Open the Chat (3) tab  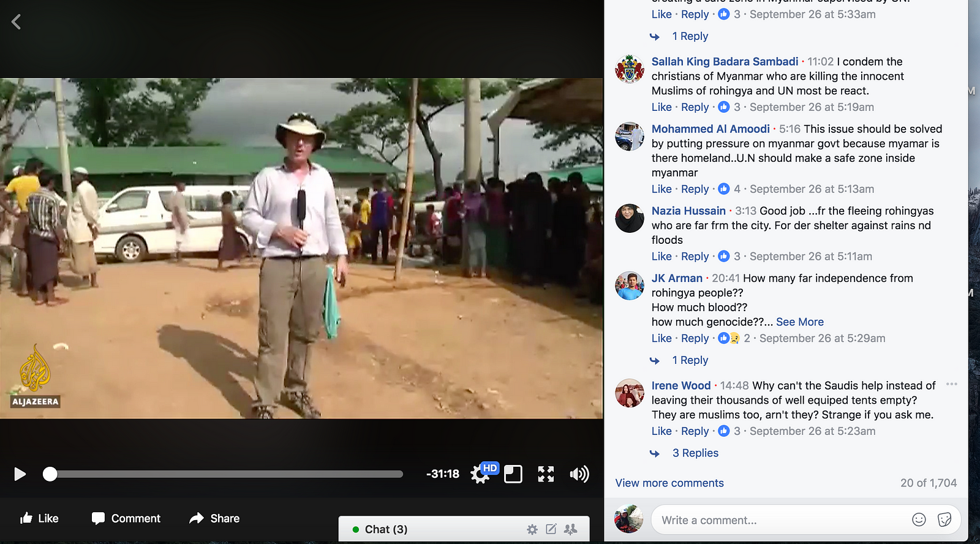[386, 529]
